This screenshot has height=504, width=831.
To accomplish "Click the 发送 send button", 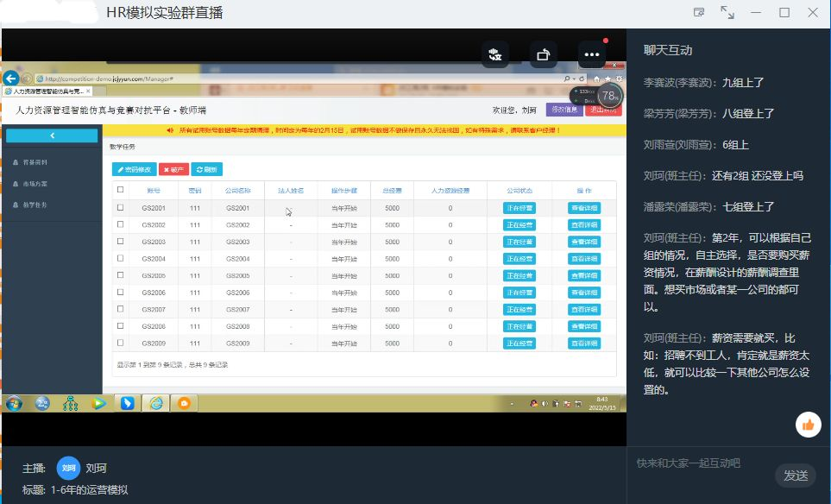I will tap(795, 476).
